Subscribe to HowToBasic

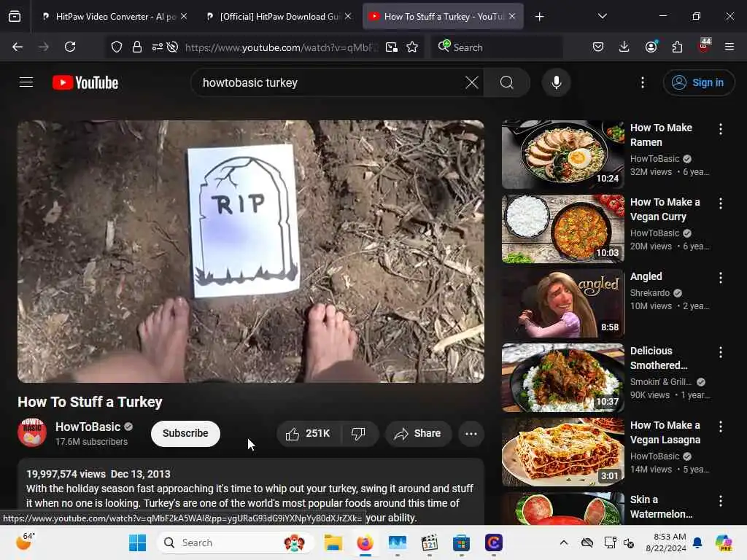[x=185, y=433]
